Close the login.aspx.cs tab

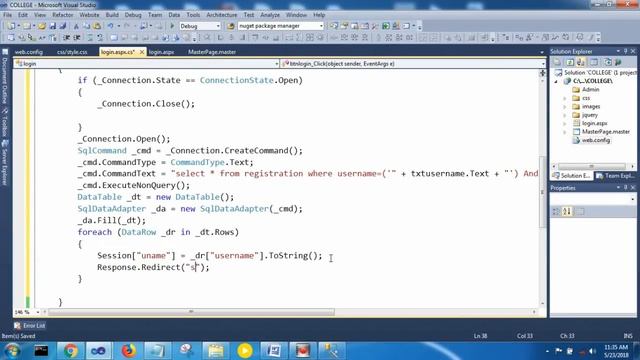[142, 52]
